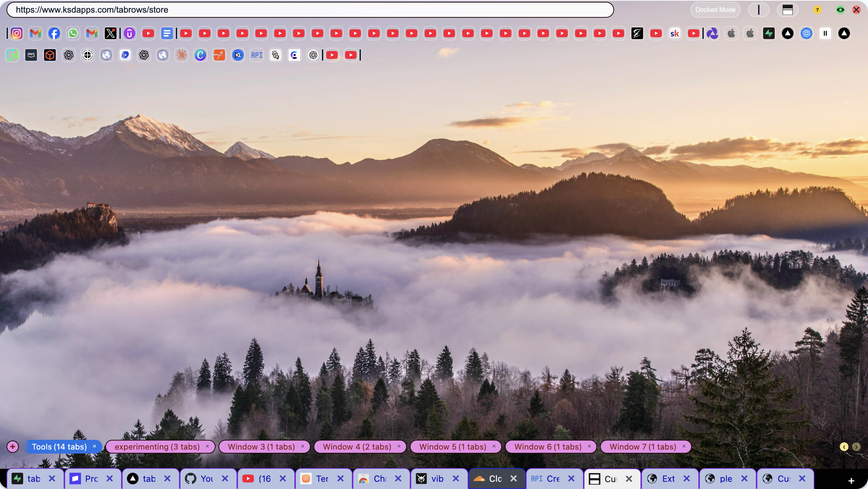Open the AWS shortcut icon
This screenshot has height=489, width=868.
(31, 55)
